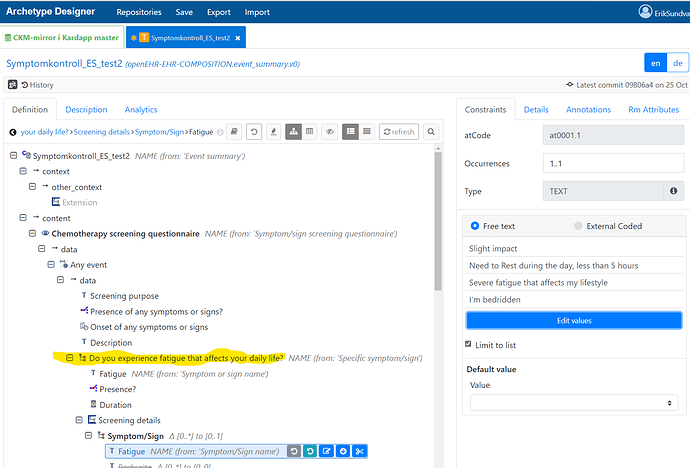Screen dimensions: 690x468
Task: Click the Extension slot icon
Action: coord(56,202)
